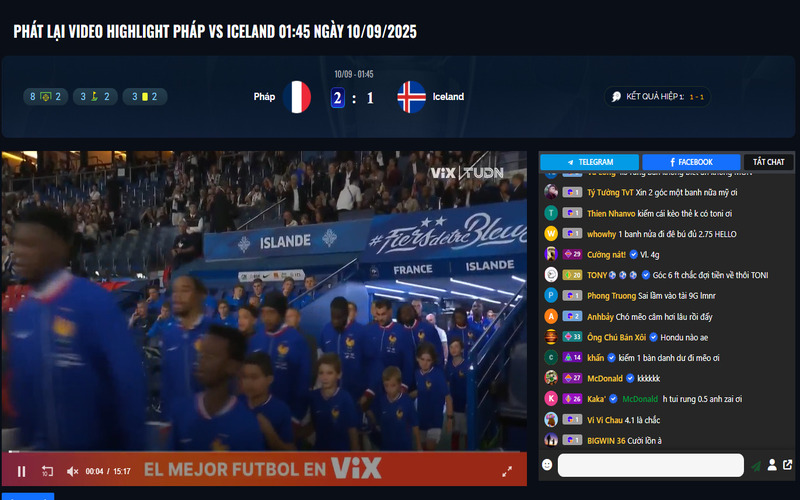The height and width of the screenshot is (500, 800).
Task: Open the France team flag
Action: point(297,97)
